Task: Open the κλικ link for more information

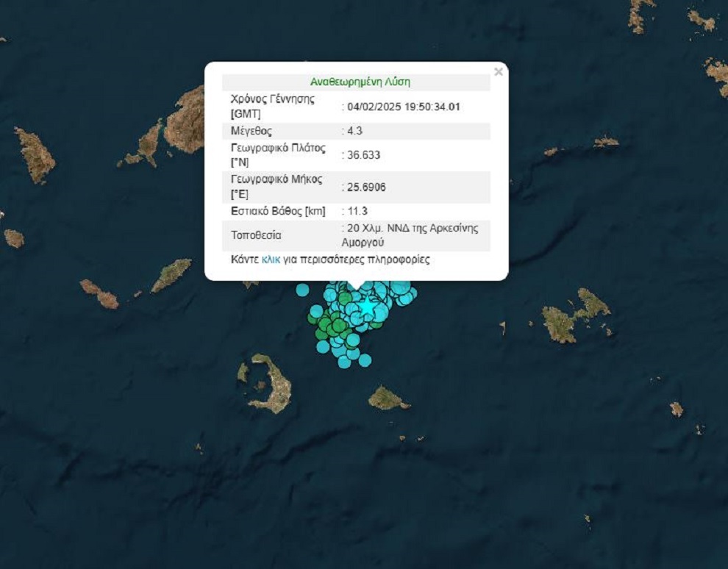Action: tap(271, 260)
